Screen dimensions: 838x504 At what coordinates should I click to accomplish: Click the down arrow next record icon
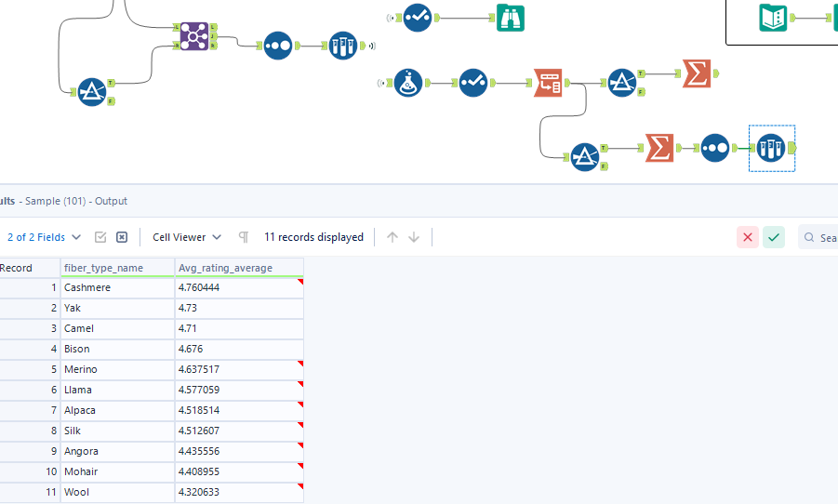click(x=414, y=237)
